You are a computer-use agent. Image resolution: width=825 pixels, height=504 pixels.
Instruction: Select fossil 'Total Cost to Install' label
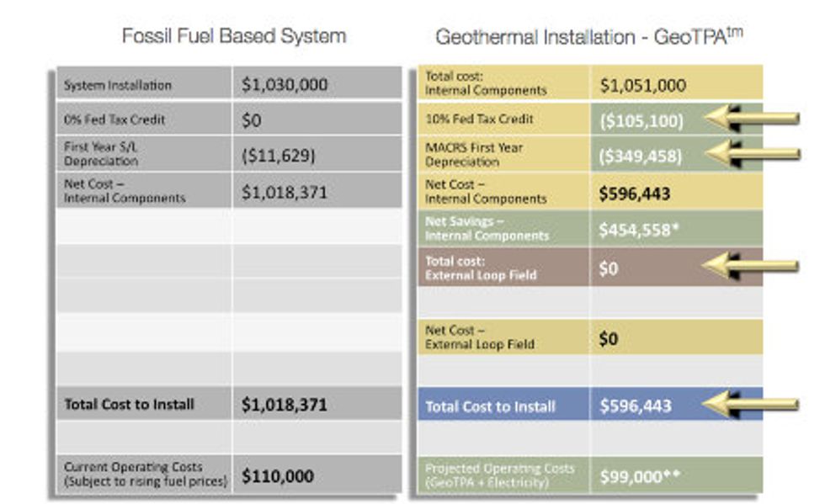(x=130, y=405)
